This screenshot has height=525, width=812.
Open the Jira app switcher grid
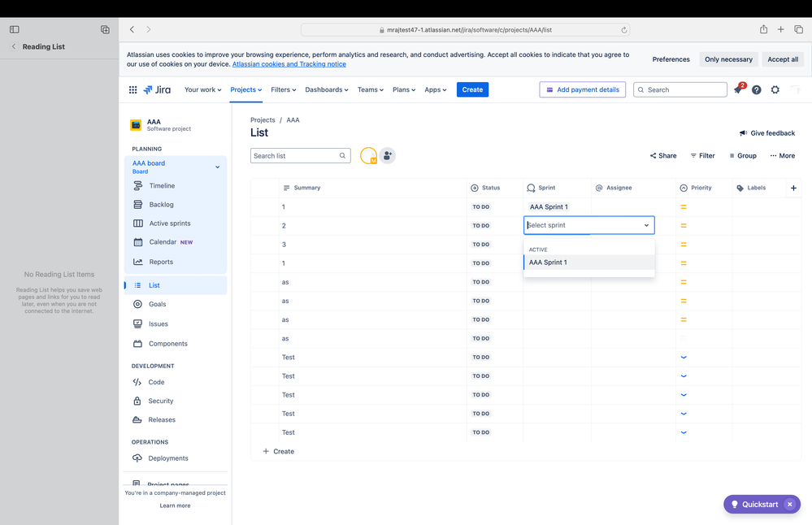coord(132,89)
